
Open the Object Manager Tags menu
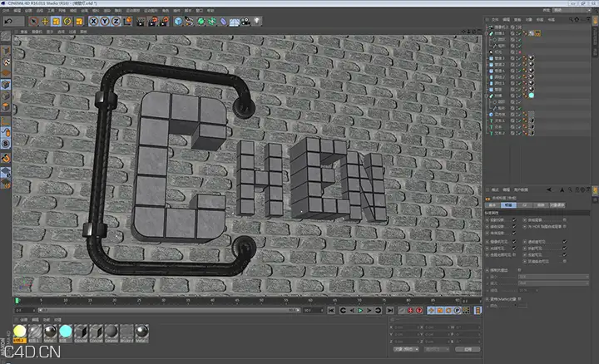click(540, 19)
